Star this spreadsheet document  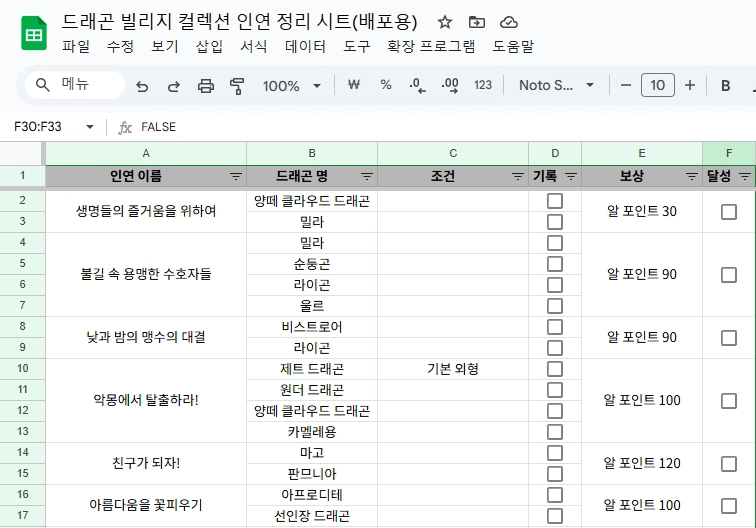coord(445,22)
